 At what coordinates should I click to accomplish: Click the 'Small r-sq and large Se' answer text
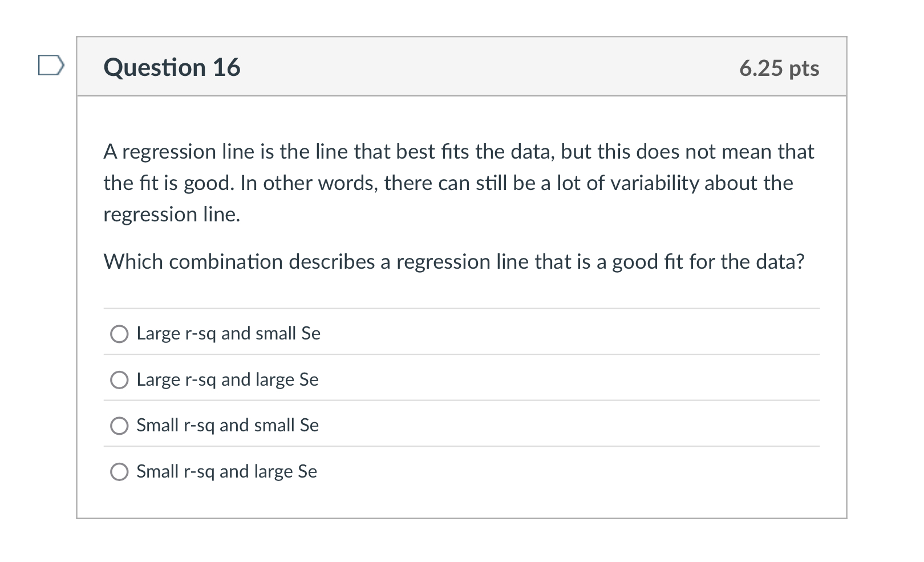pyautogui.click(x=226, y=471)
